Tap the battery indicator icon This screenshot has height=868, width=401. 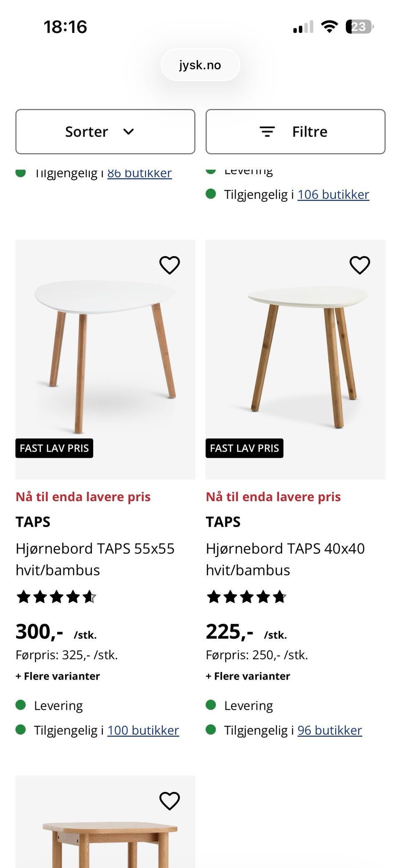(359, 27)
